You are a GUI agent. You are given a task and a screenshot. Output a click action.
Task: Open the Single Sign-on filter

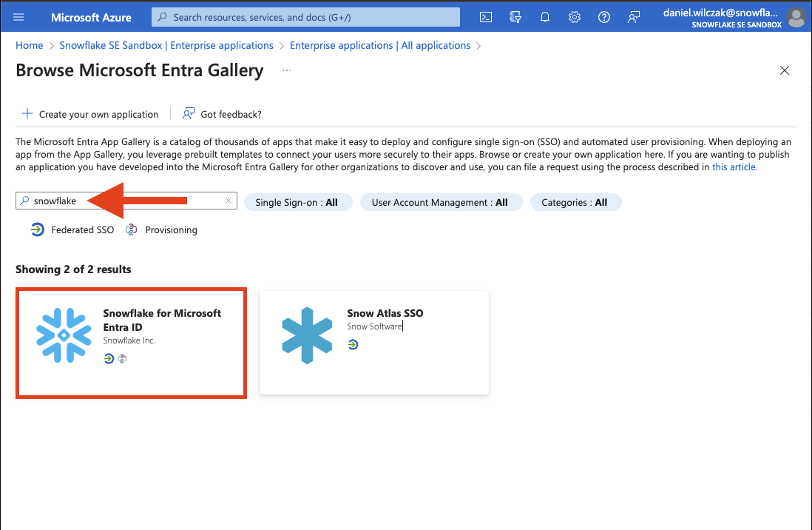(x=297, y=202)
